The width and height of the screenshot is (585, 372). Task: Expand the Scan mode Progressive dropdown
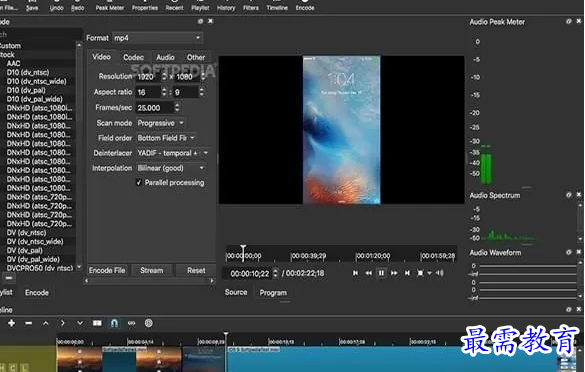pyautogui.click(x=160, y=123)
